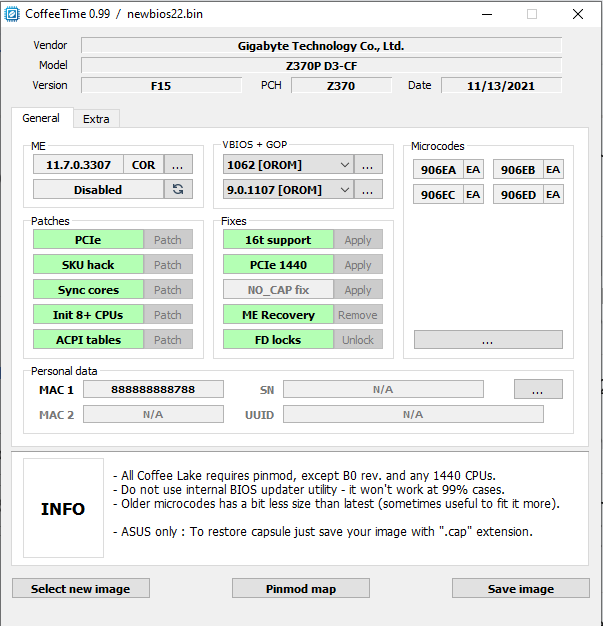
Task: Click the ellipsis button in Personal data
Action: coord(538,389)
